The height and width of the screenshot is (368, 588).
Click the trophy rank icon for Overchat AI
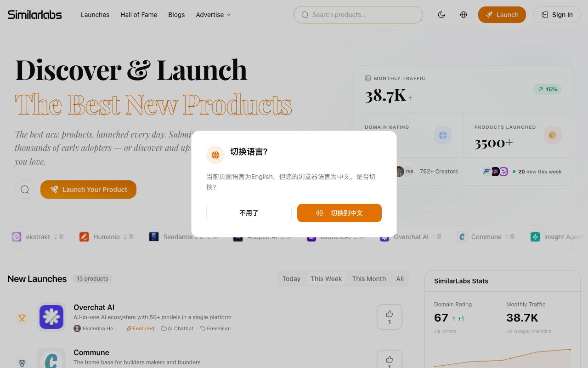click(22, 317)
